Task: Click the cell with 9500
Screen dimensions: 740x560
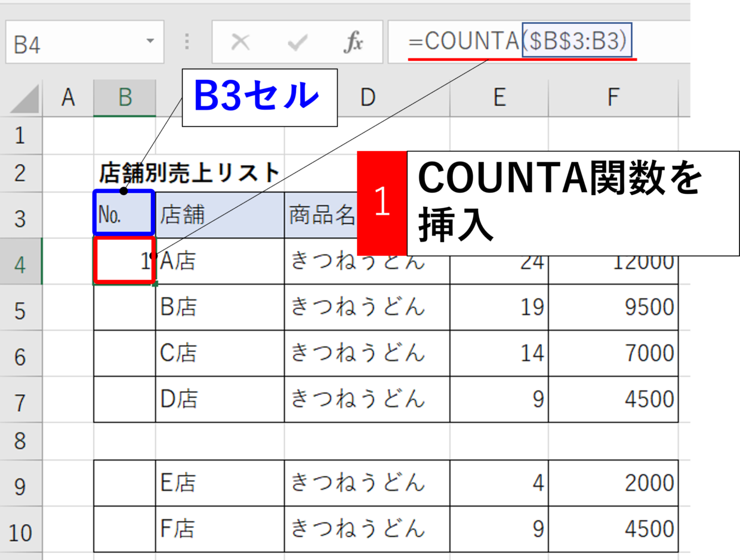Action: coord(613,307)
